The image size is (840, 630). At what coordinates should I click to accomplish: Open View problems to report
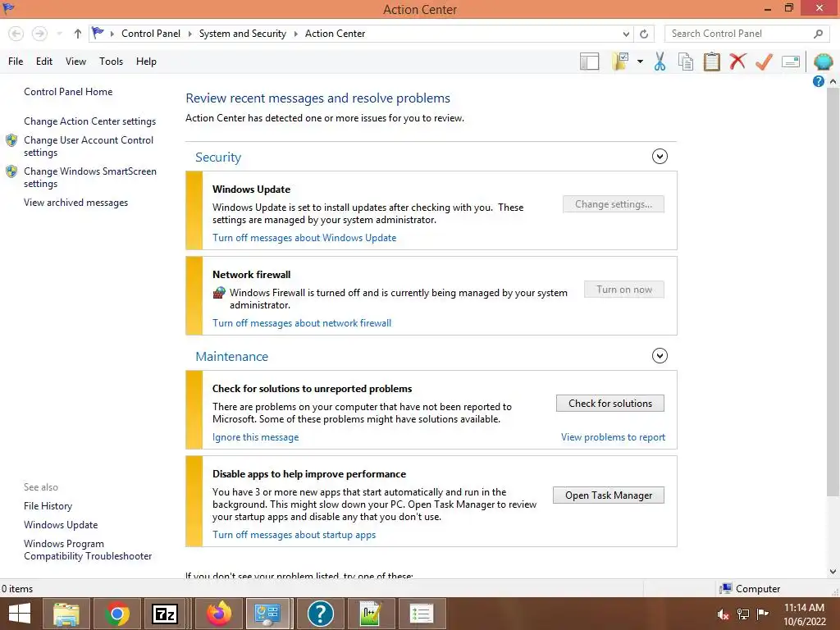613,437
